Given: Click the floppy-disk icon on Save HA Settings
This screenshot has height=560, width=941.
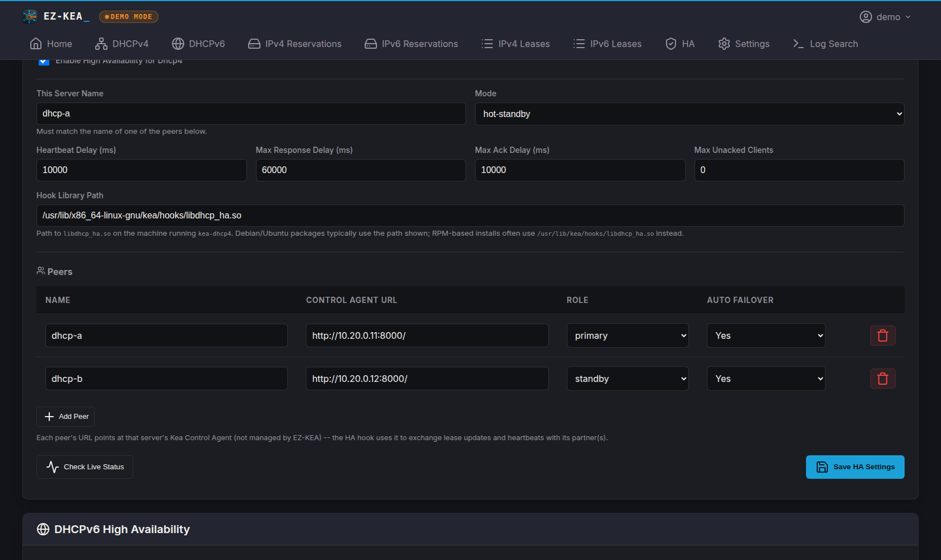Looking at the screenshot, I should coord(822,467).
